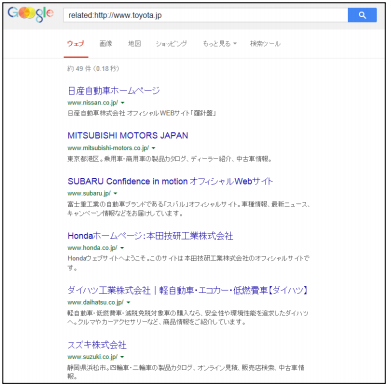Image resolution: width=389 pixels, height=387 pixels.
Task: Expand the arrow beside www.daihatsu.co.jp
Action: 128,303
